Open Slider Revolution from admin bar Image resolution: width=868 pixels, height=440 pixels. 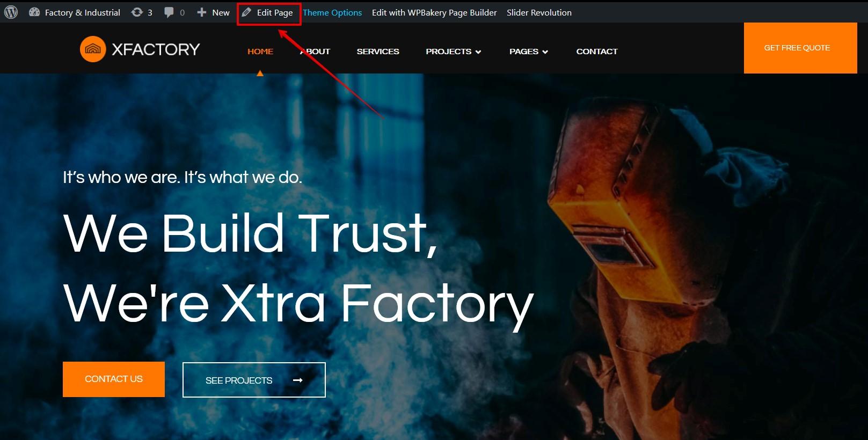click(539, 12)
